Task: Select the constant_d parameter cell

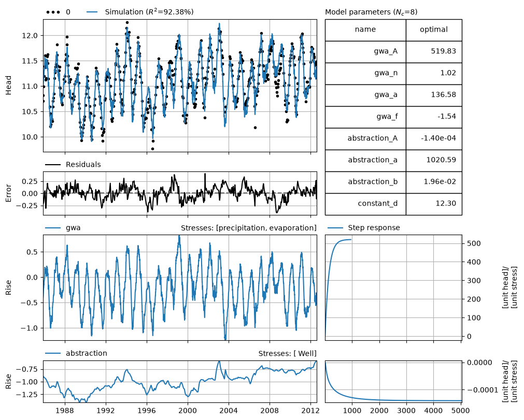Action: click(x=365, y=204)
